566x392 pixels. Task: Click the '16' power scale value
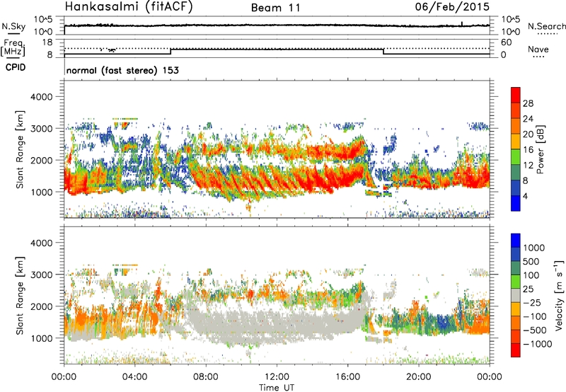point(528,150)
